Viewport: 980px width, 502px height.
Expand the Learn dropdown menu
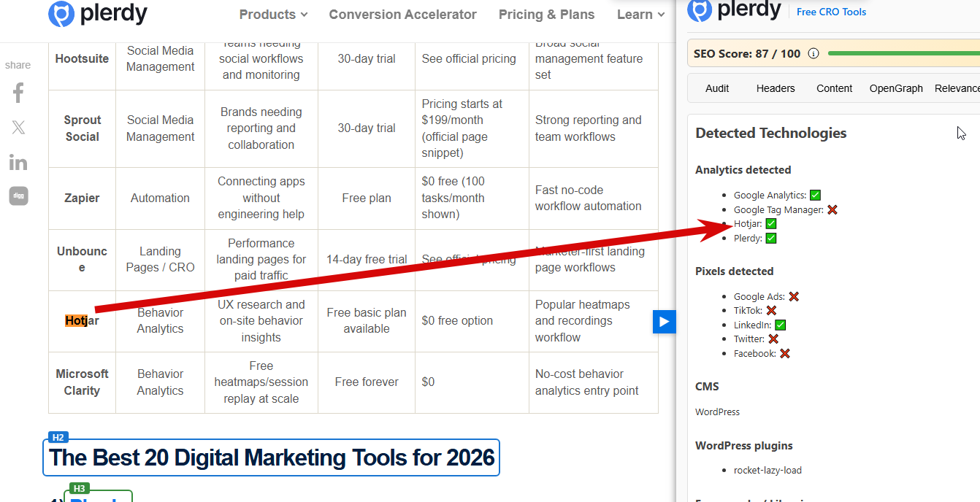[x=640, y=15]
